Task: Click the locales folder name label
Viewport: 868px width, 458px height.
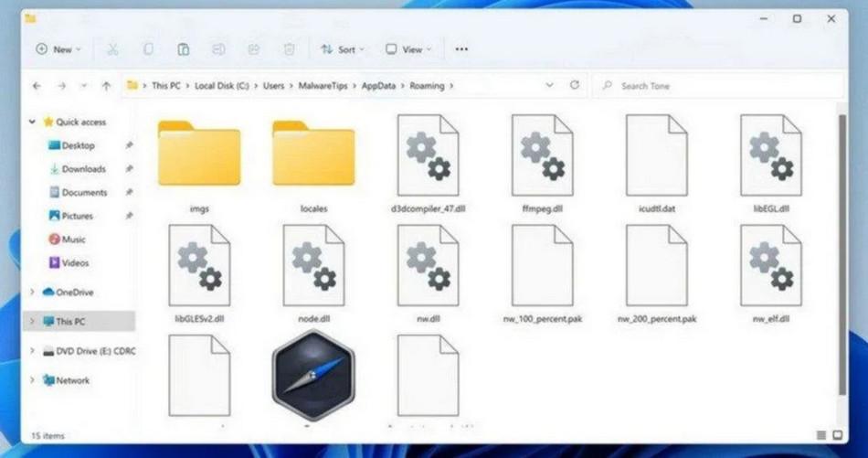Action: coord(314,208)
